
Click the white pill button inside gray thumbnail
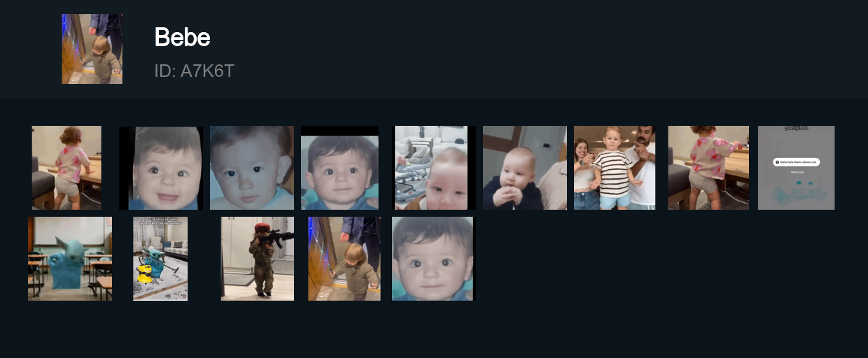797,162
